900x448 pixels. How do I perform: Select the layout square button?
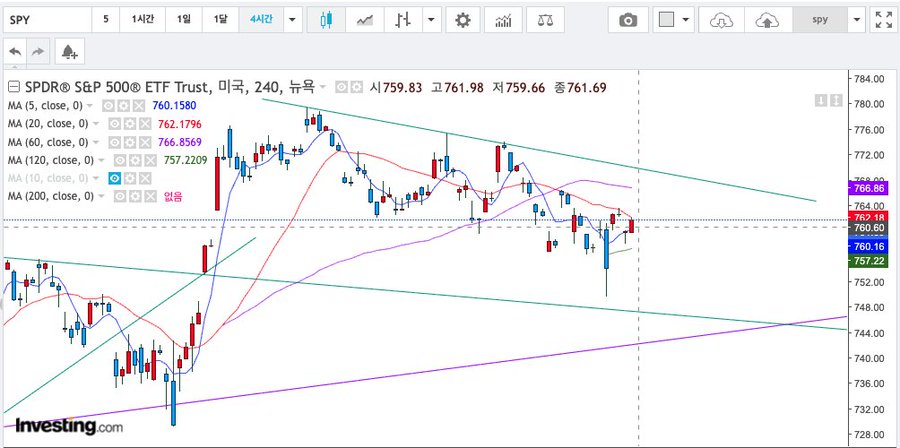coord(666,20)
